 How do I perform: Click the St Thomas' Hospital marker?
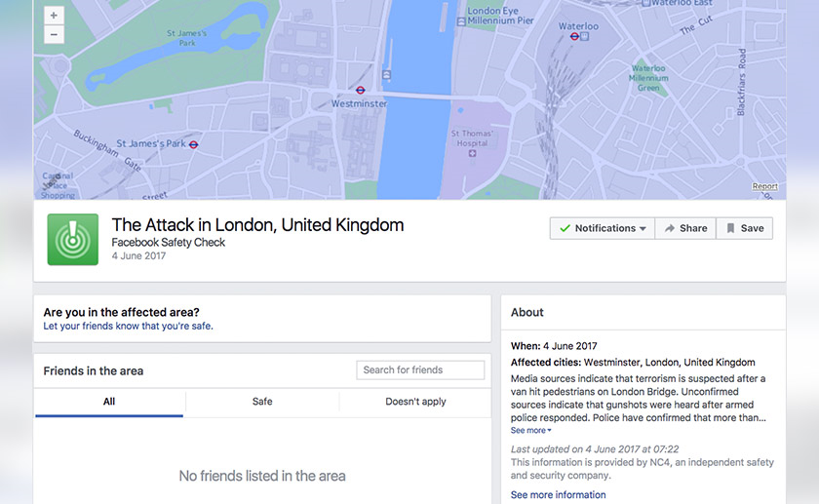point(473,153)
